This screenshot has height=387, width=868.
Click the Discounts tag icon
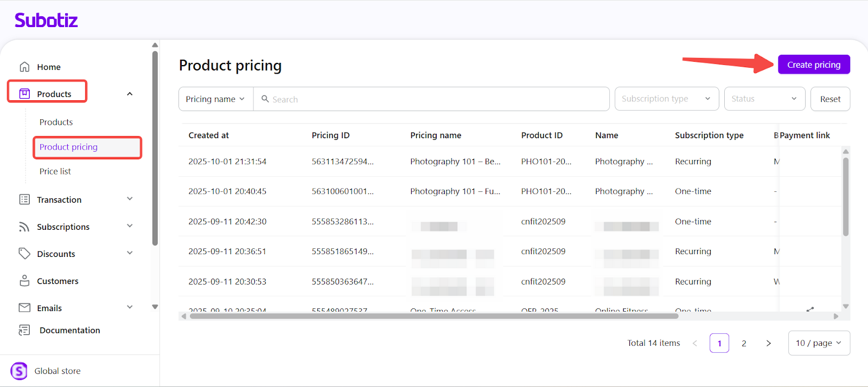[24, 254]
